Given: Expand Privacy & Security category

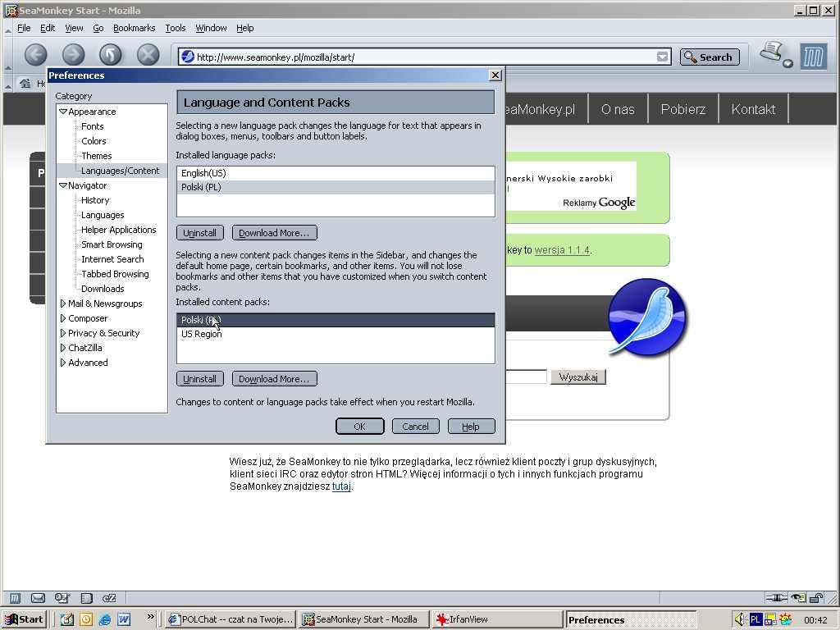Looking at the screenshot, I should (x=63, y=333).
